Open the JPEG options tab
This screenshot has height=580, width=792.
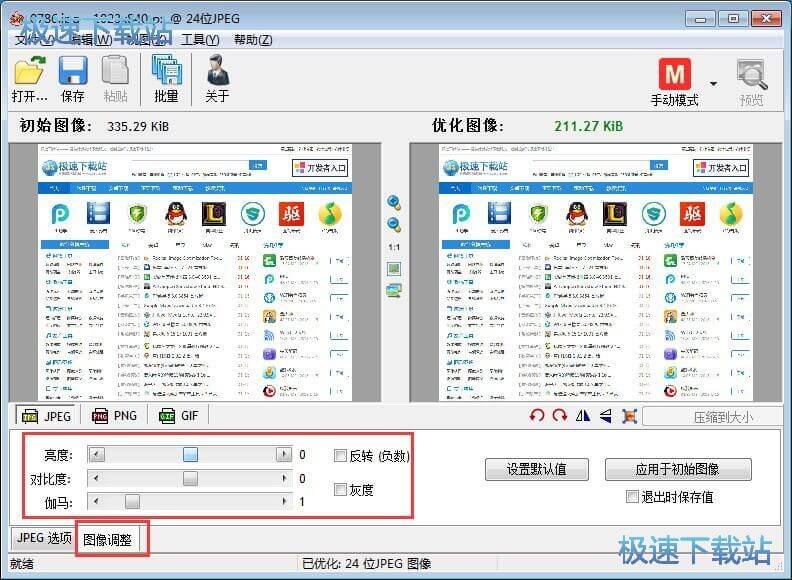tap(44, 538)
